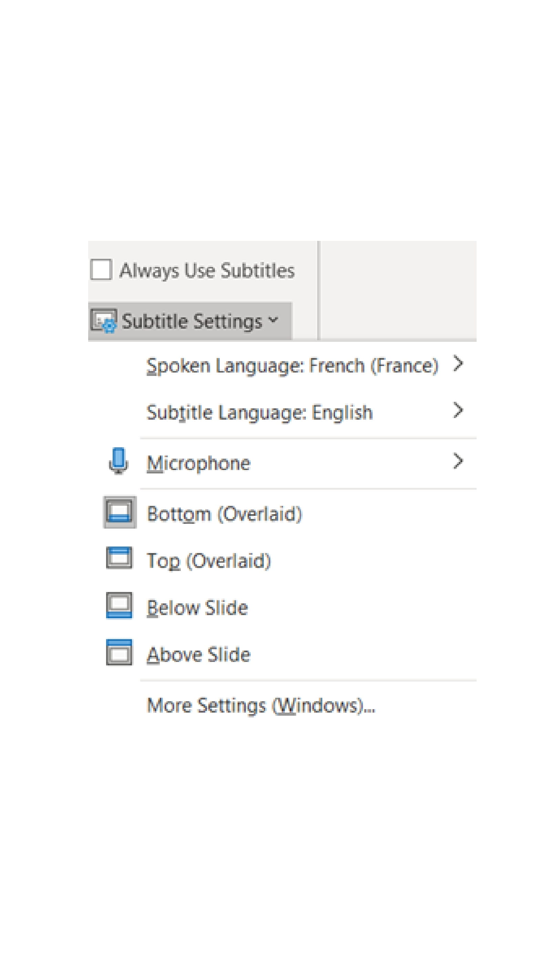Select Spoken Language: French (France) menu item

pos(293,365)
